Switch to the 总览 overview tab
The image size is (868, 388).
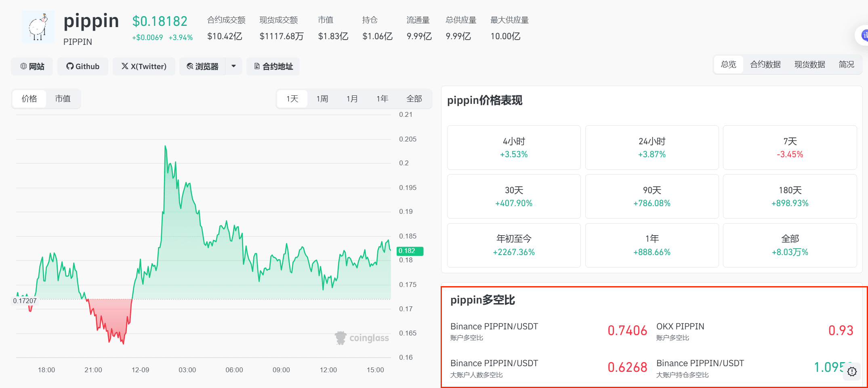click(x=729, y=64)
